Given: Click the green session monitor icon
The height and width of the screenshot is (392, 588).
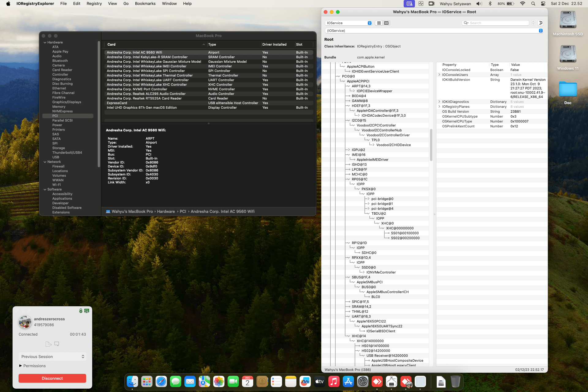Looking at the screenshot, I should click(x=87, y=311).
